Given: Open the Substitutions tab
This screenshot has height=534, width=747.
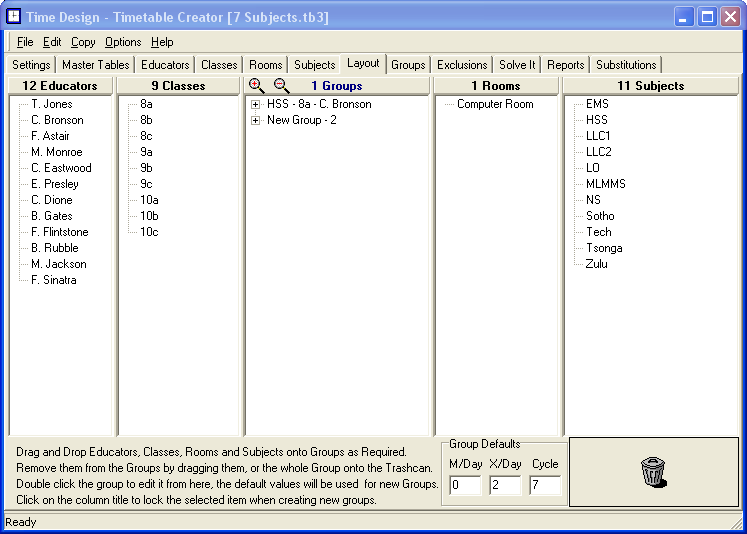Looking at the screenshot, I should tap(626, 65).
